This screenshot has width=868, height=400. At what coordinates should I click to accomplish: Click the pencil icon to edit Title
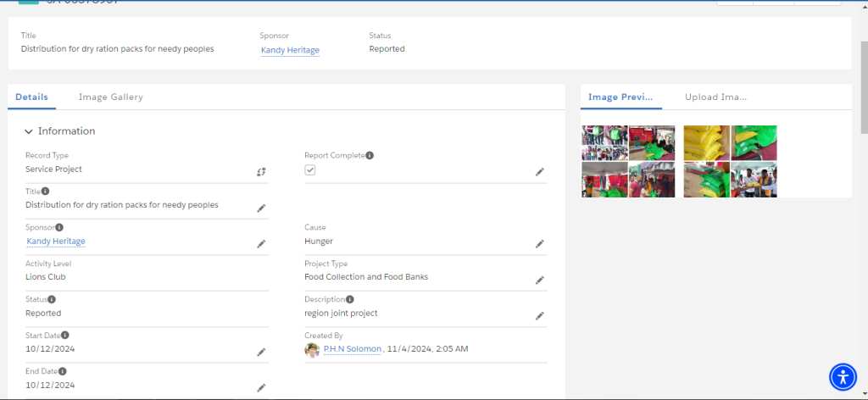click(x=261, y=208)
